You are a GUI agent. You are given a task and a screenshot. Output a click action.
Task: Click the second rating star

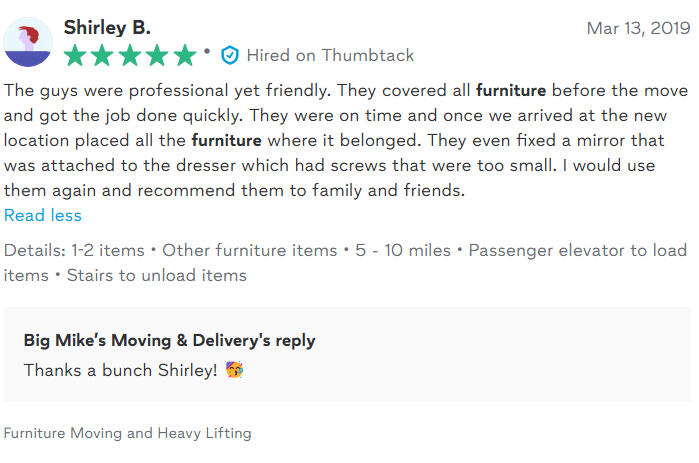coord(103,55)
